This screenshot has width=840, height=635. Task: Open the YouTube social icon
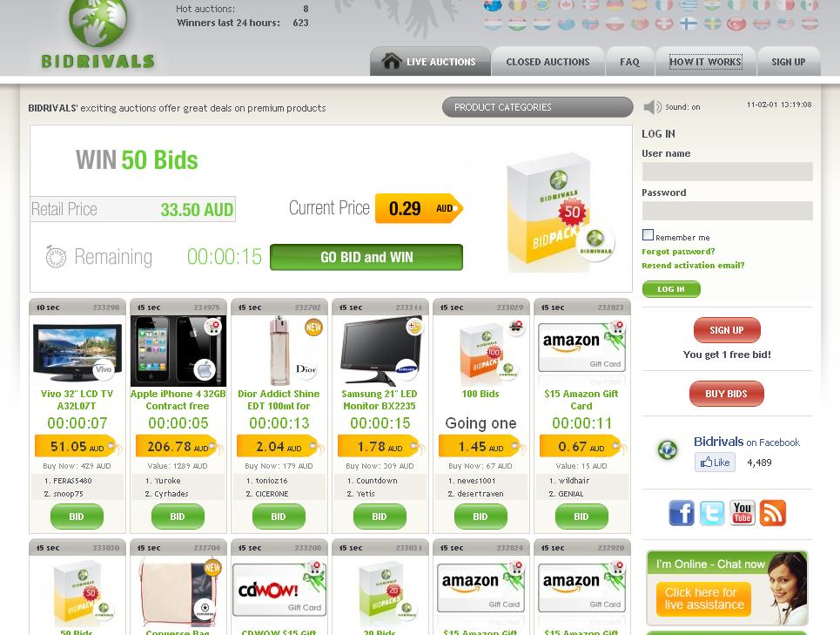743,513
